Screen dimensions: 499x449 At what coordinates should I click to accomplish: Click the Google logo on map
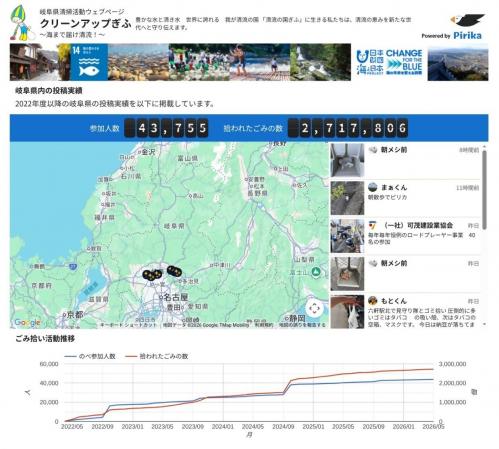[27, 322]
